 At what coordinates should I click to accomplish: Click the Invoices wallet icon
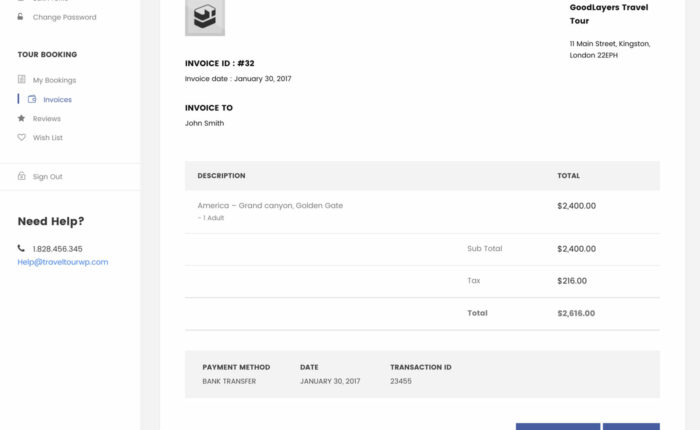click(x=32, y=100)
